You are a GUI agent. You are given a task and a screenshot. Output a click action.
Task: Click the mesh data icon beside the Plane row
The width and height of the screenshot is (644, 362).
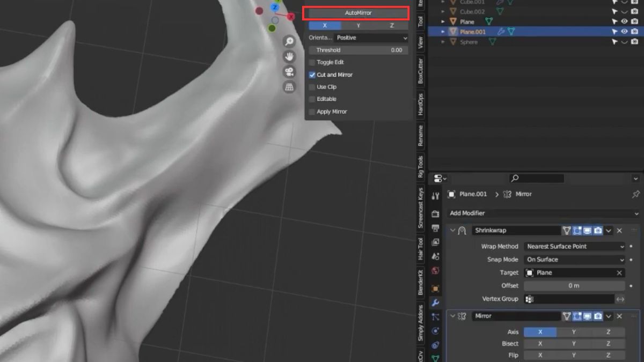click(x=489, y=21)
